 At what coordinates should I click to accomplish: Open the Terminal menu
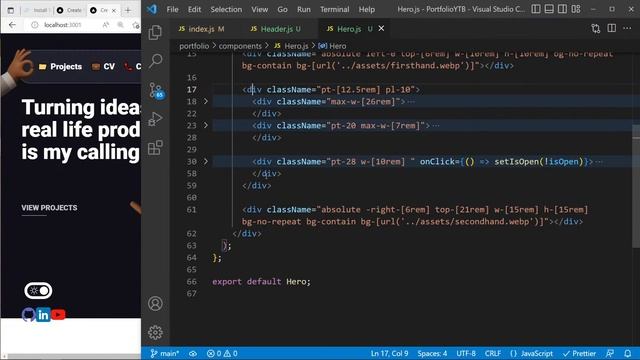[334, 9]
